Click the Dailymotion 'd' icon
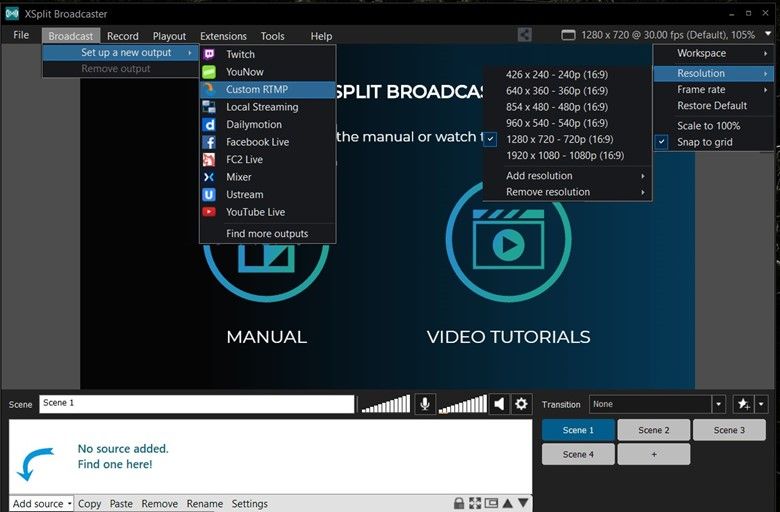This screenshot has width=780, height=512. point(209,124)
